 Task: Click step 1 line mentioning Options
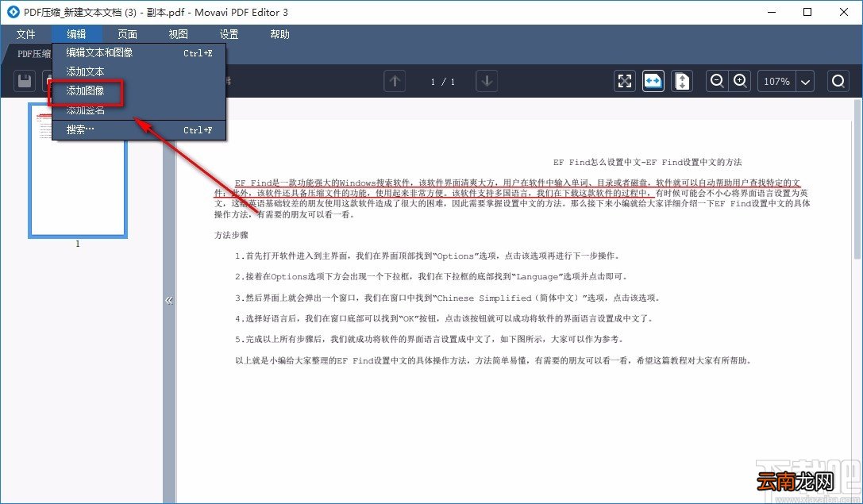(427, 256)
